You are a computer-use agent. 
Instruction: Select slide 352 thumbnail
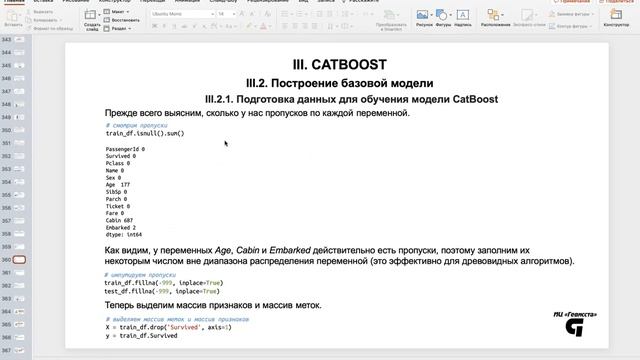19,156
